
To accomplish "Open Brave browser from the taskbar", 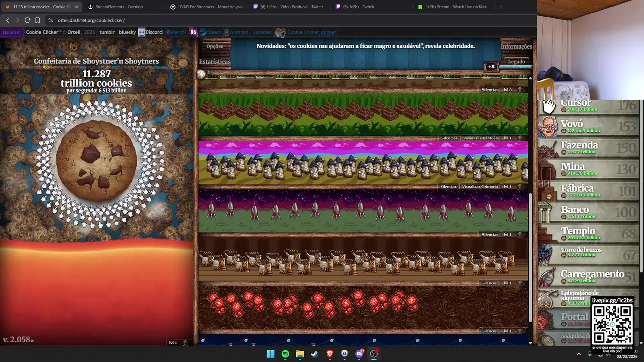I will (330, 354).
